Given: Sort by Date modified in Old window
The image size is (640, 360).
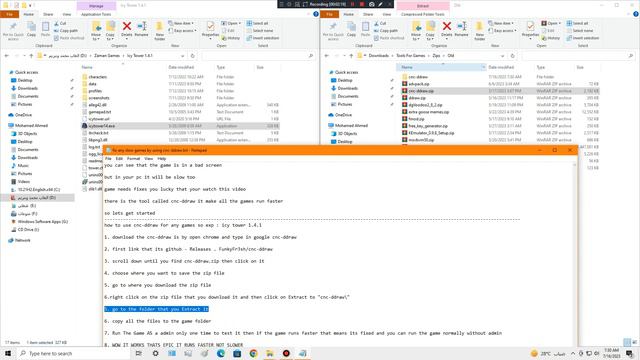Looking at the screenshot, I should pos(501,67).
